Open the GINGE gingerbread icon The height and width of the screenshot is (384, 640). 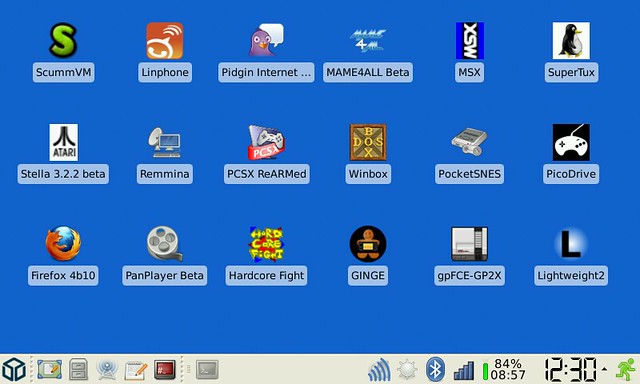click(x=368, y=244)
